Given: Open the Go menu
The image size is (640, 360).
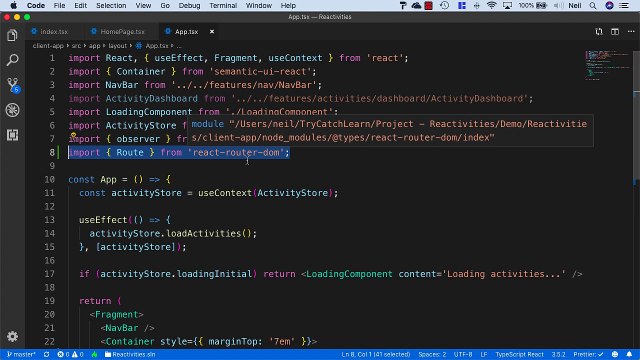Looking at the screenshot, I should tap(165, 5).
